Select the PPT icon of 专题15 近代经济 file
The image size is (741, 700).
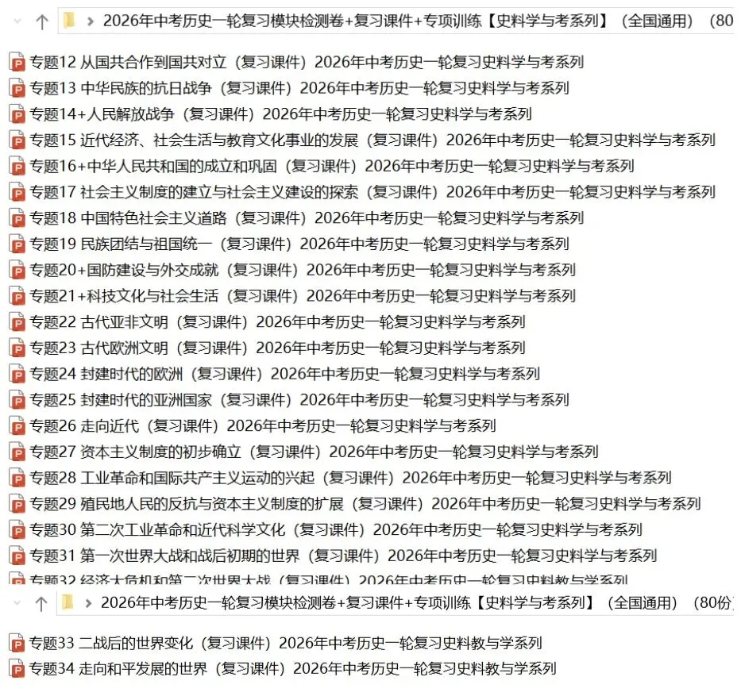[x=17, y=140]
